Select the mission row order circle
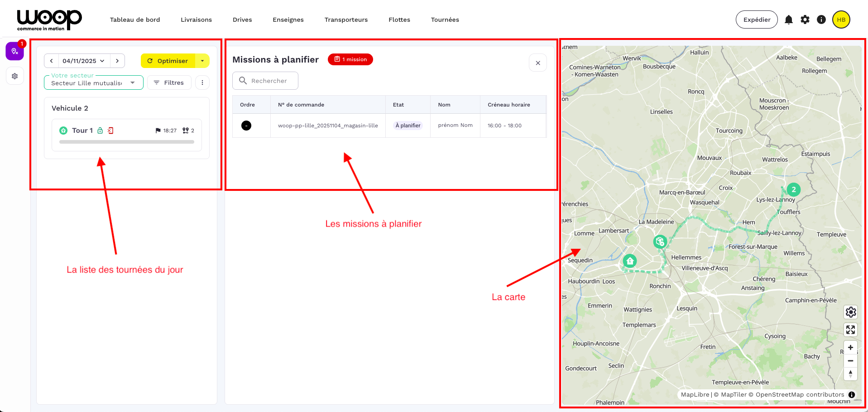The width and height of the screenshot is (868, 412). point(246,126)
